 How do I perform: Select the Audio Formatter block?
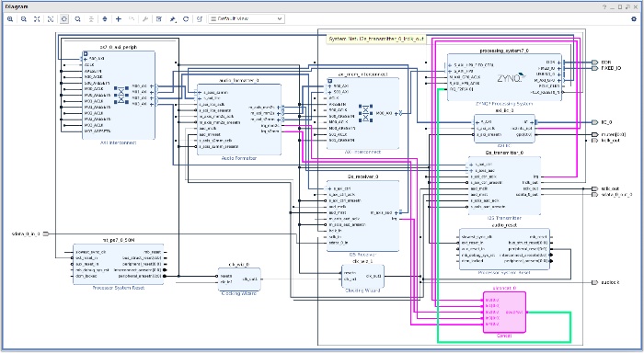tap(239, 120)
